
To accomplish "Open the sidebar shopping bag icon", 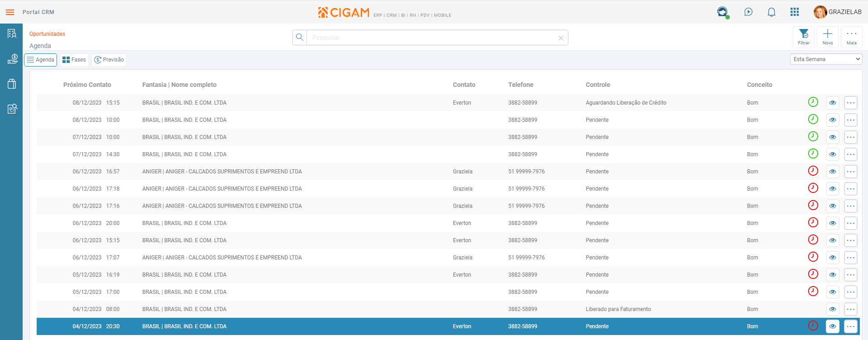I will pyautogui.click(x=12, y=84).
